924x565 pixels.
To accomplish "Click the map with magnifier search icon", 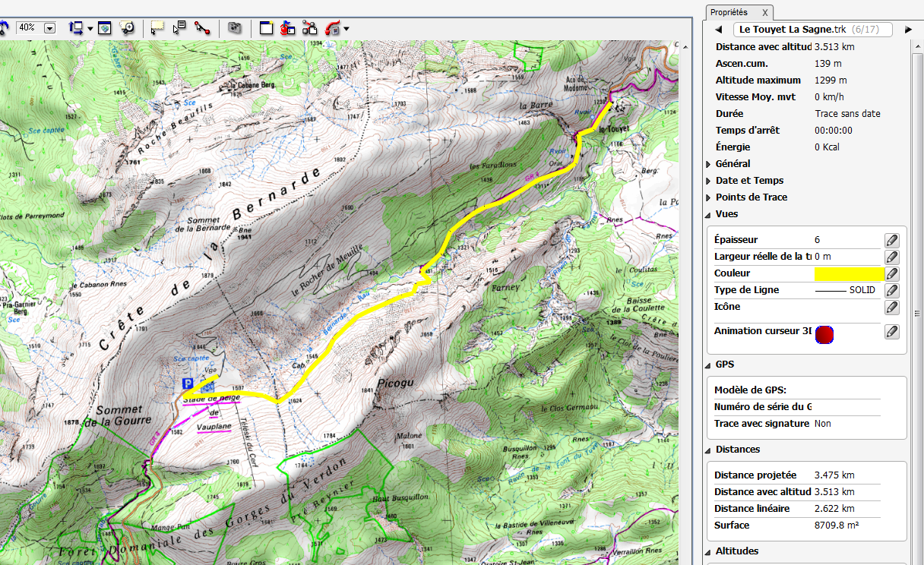I will [x=127, y=28].
